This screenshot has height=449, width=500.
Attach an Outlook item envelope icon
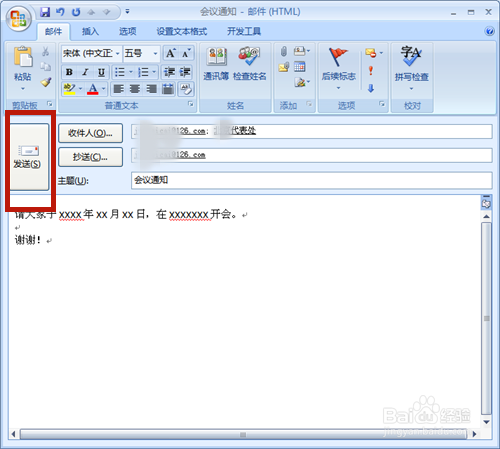284,67
